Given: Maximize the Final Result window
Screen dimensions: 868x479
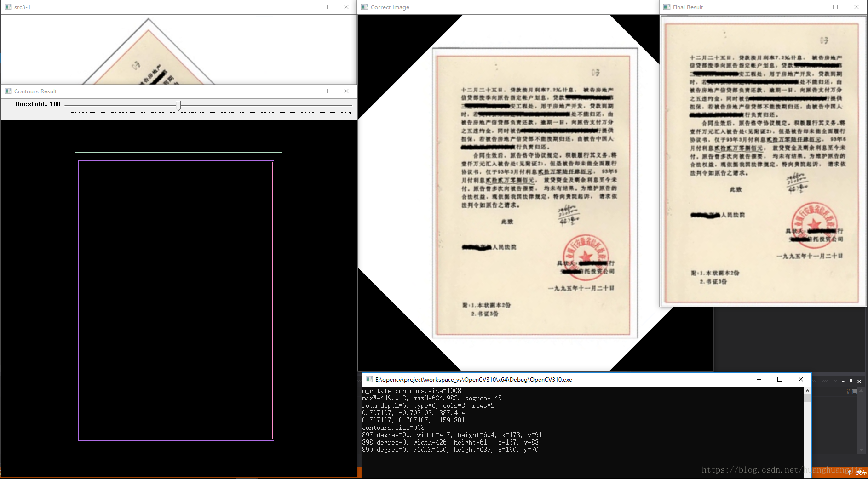Looking at the screenshot, I should (835, 7).
